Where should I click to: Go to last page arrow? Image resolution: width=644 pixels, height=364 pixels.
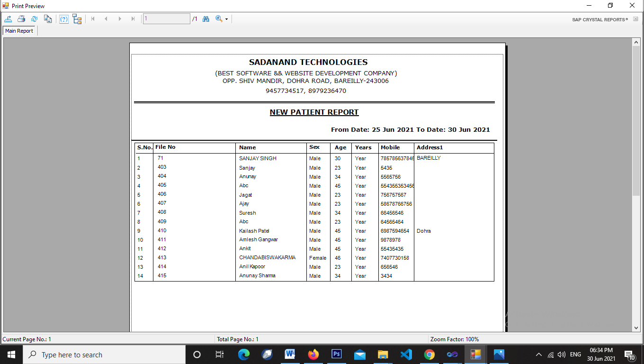pyautogui.click(x=133, y=19)
